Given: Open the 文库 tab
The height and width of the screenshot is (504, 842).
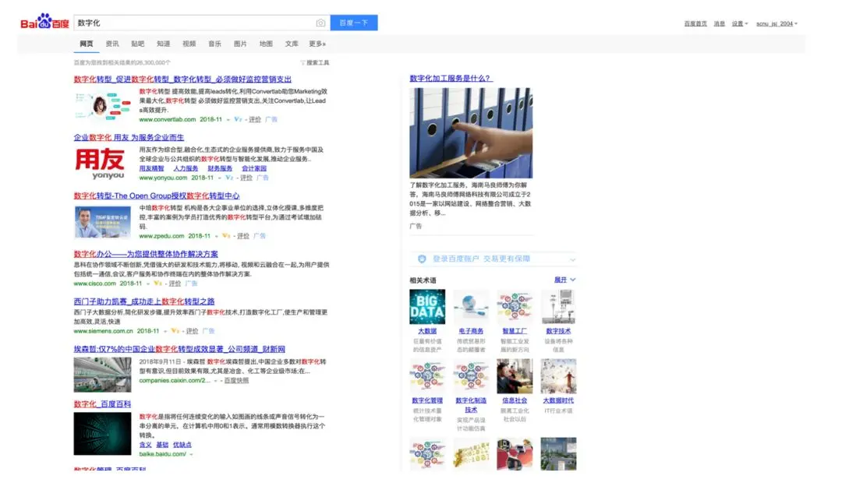Looking at the screenshot, I should point(292,44).
